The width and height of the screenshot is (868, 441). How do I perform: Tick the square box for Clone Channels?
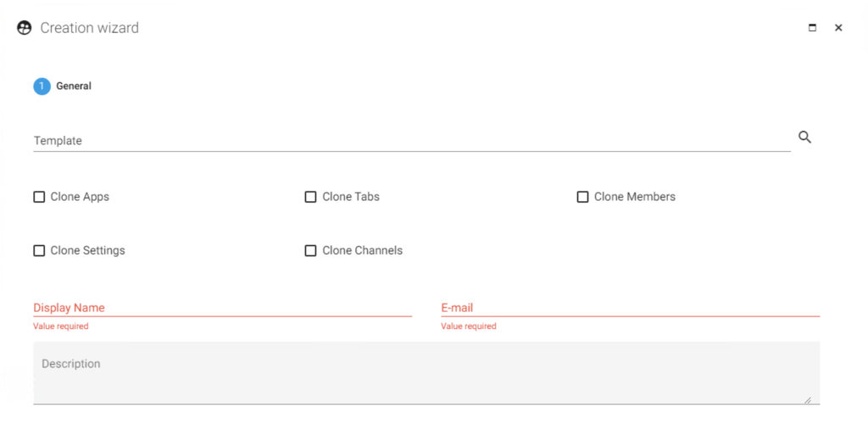[310, 251]
